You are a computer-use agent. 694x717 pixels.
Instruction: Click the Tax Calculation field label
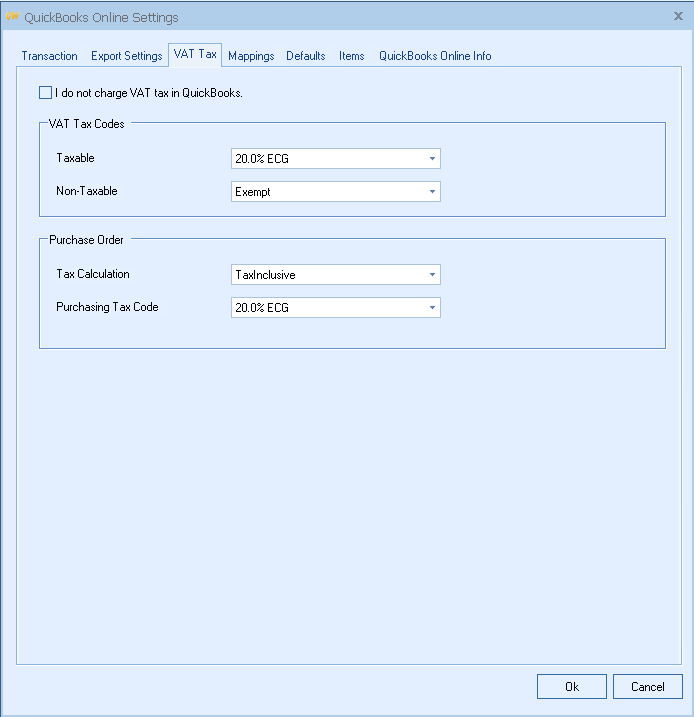click(93, 274)
